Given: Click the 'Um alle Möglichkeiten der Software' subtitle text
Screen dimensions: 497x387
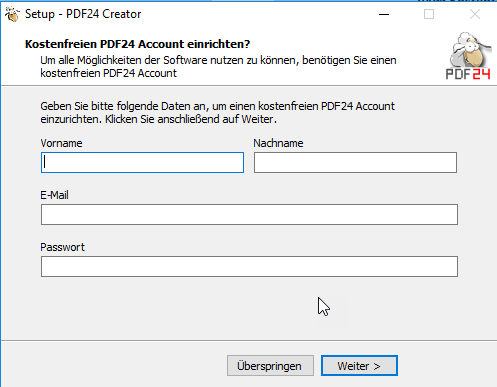Looking at the screenshot, I should (x=218, y=67).
